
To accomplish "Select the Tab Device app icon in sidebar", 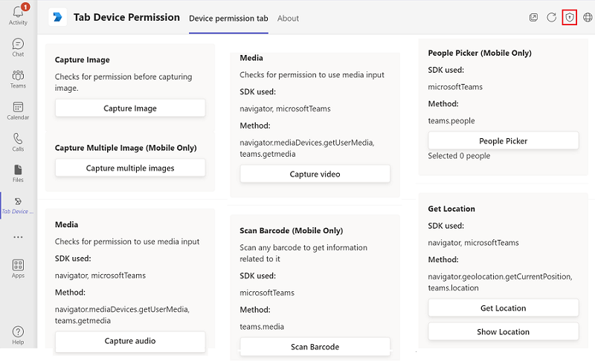I will click(x=18, y=205).
